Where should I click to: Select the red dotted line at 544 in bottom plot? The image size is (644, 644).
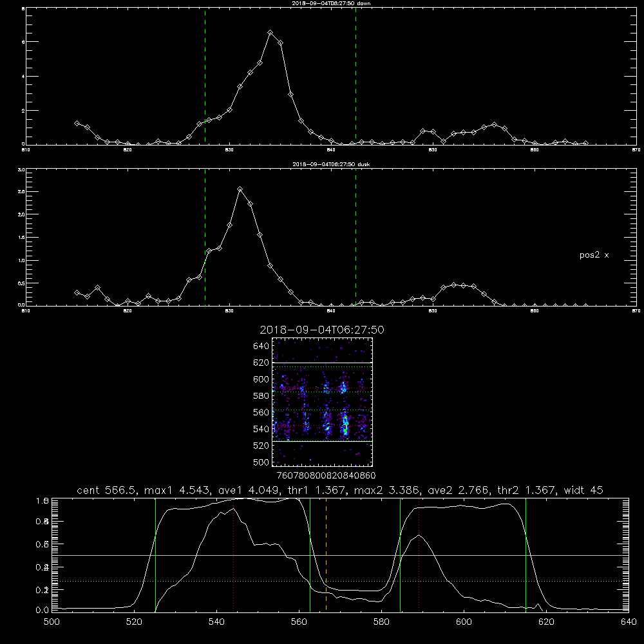coord(233,554)
